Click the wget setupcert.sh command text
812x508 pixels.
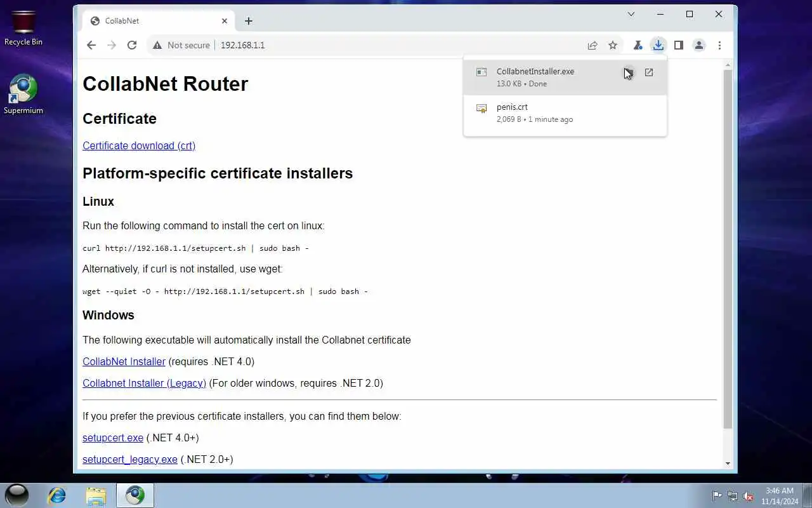(x=225, y=291)
